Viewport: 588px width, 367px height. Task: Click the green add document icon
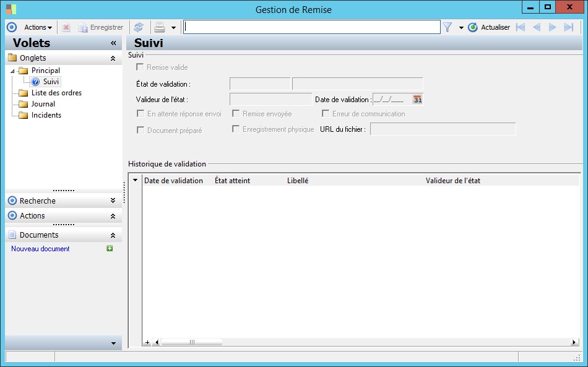point(110,249)
